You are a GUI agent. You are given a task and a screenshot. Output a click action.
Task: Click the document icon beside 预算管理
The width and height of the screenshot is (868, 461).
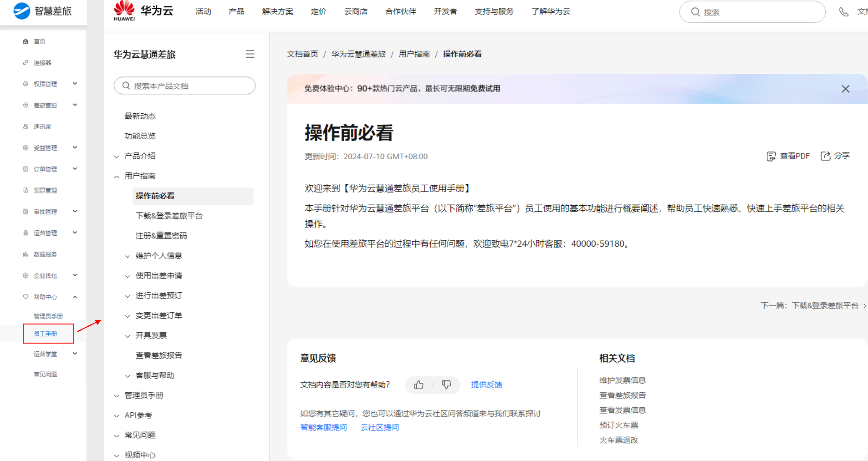pyautogui.click(x=26, y=190)
